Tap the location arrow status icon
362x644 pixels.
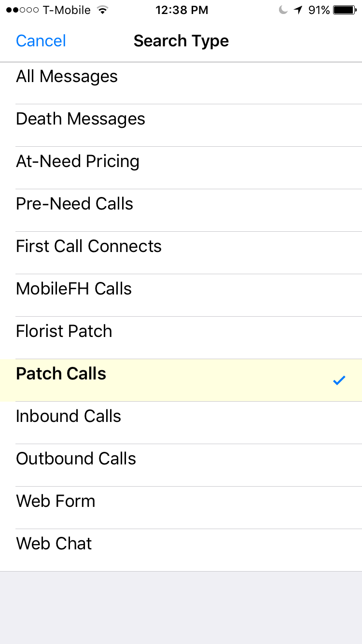[x=299, y=10]
